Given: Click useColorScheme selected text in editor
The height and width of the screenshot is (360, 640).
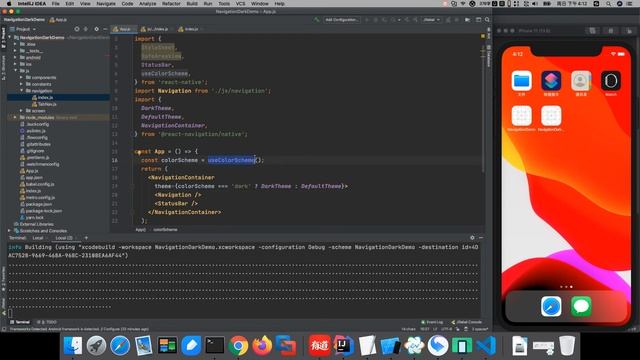Looking at the screenshot, I should 231,160.
